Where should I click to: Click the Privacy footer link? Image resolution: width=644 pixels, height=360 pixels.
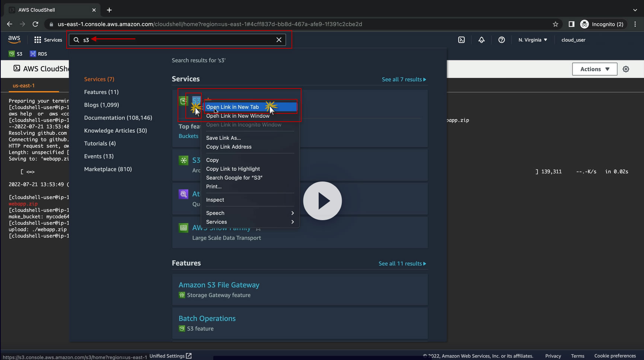point(553,356)
